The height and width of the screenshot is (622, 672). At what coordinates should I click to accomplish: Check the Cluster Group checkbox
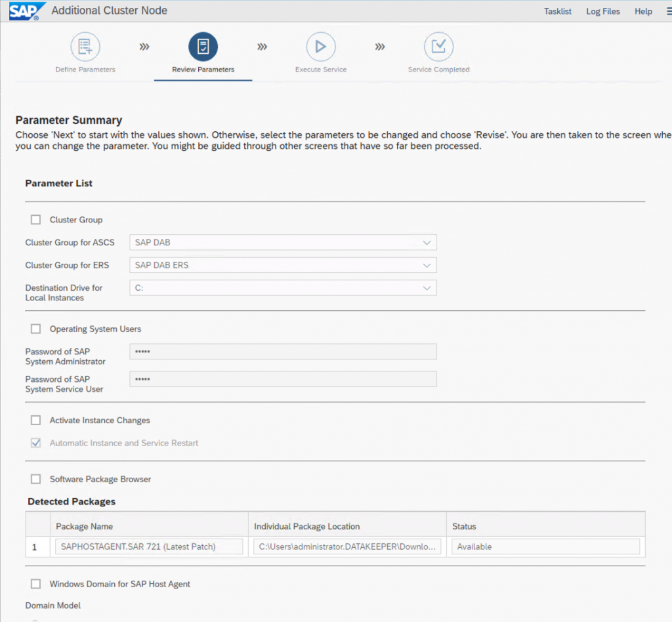(35, 220)
